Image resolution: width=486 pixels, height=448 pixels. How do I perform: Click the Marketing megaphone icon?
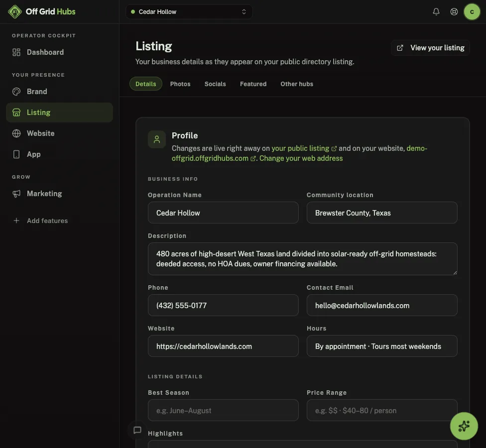pyautogui.click(x=16, y=194)
